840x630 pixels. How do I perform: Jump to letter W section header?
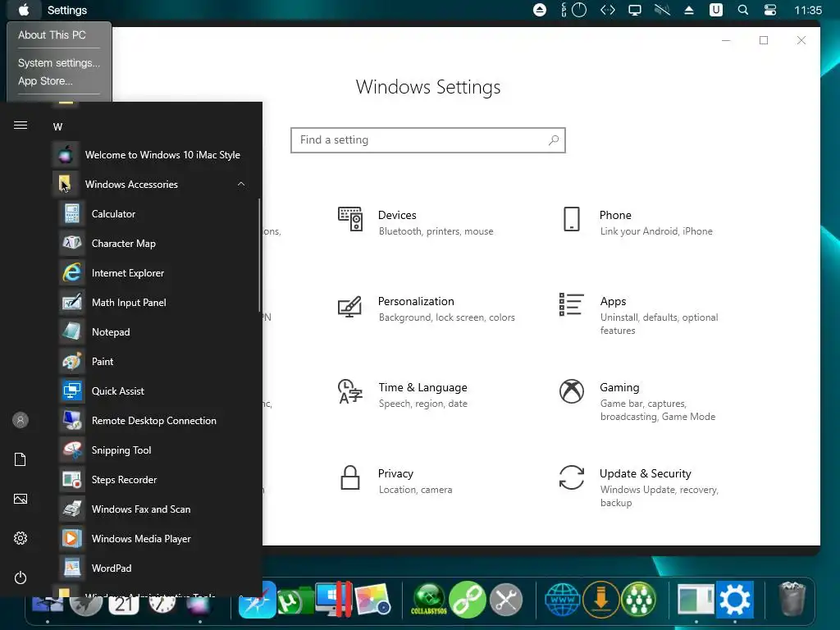click(x=58, y=127)
